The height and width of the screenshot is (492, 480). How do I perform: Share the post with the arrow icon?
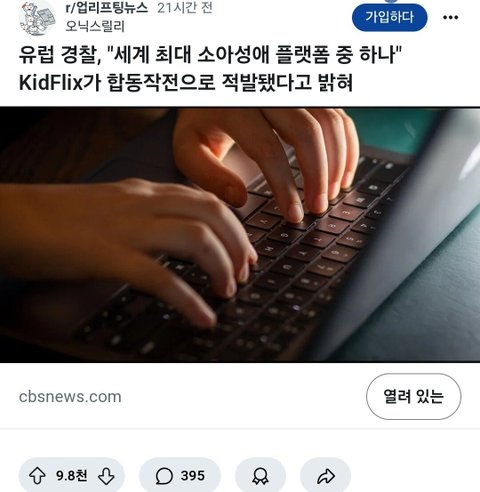(326, 476)
